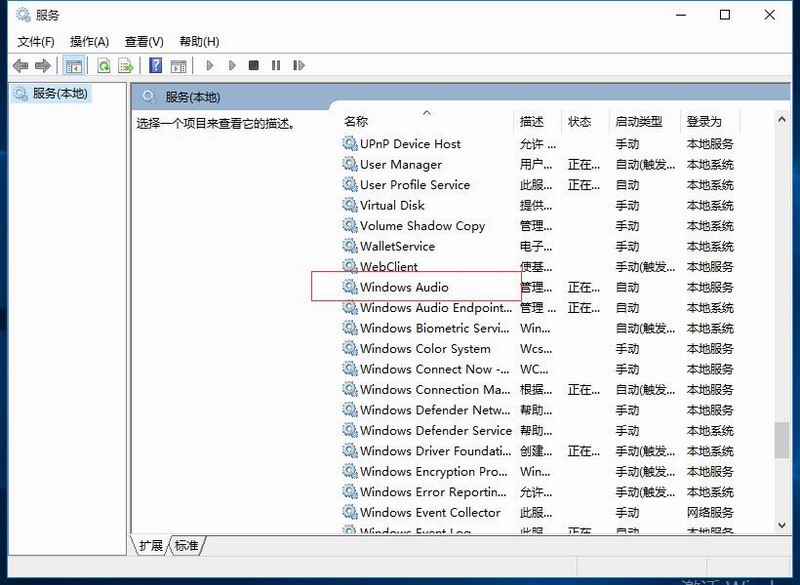Click the gear icon beside Windows Color System
The width and height of the screenshot is (800, 585).
point(349,348)
